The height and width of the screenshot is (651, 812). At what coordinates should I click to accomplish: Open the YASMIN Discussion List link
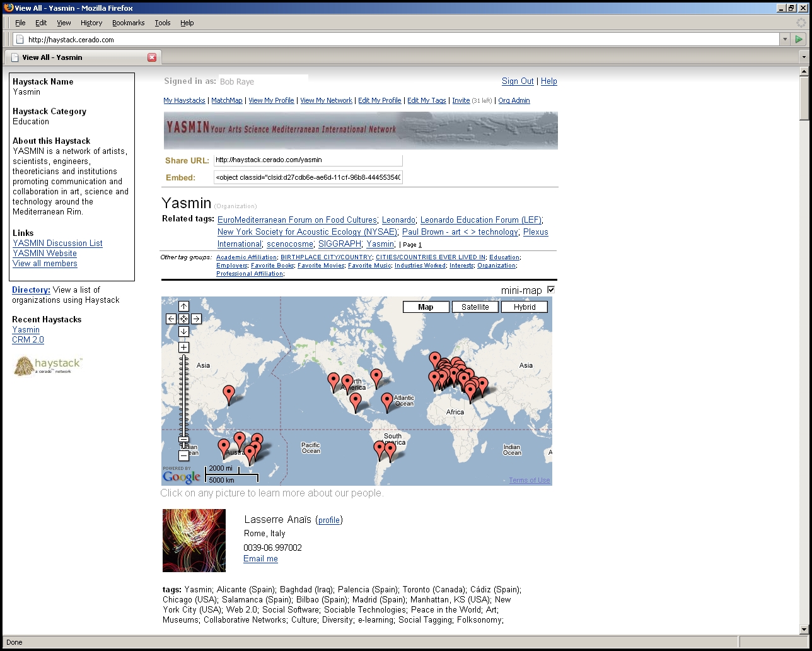pyautogui.click(x=57, y=243)
